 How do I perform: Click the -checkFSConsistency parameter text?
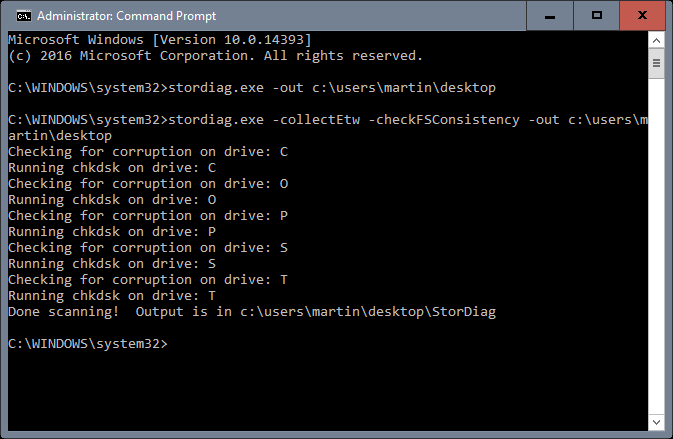point(444,120)
